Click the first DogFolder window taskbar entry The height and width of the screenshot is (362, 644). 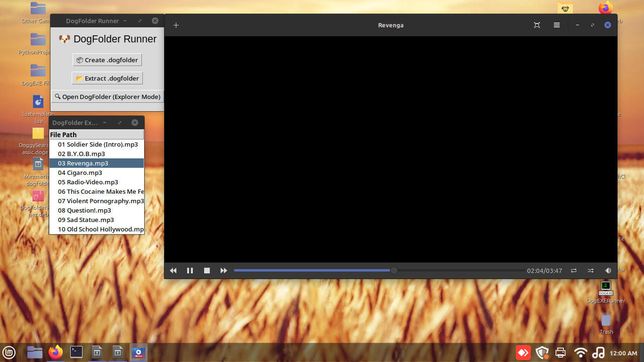click(97, 352)
